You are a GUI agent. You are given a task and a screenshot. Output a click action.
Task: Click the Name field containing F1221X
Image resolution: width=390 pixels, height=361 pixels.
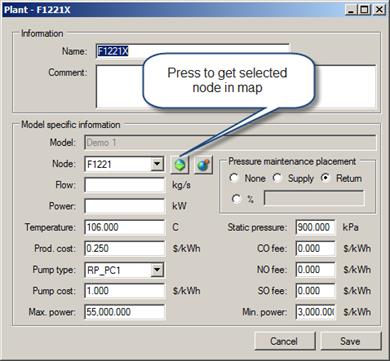(x=193, y=52)
